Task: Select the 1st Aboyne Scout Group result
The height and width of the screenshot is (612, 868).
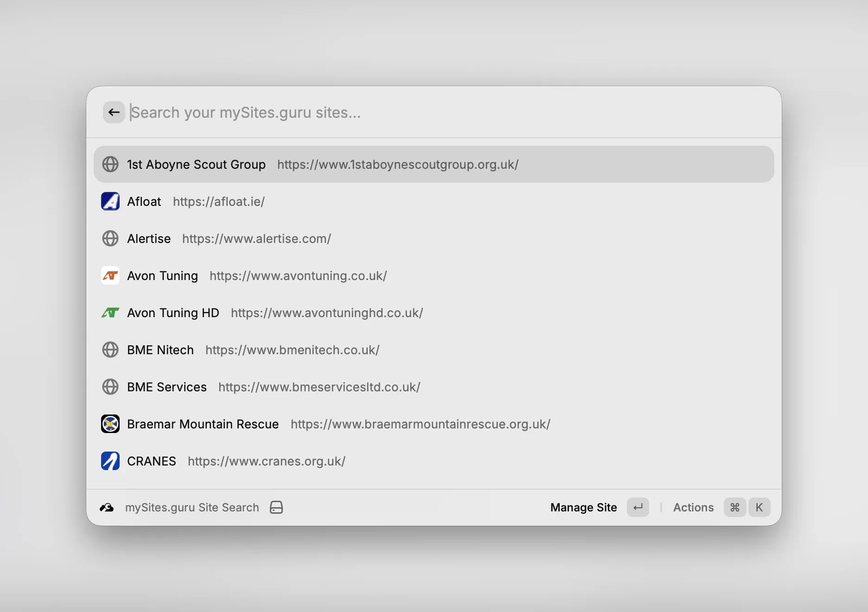Action: (325, 164)
